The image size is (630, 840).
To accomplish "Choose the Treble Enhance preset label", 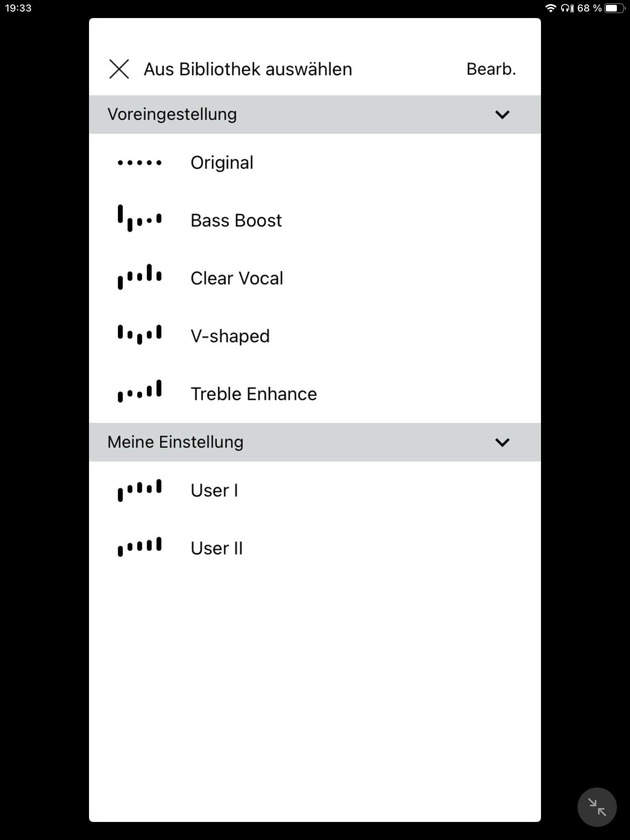I will click(253, 394).
